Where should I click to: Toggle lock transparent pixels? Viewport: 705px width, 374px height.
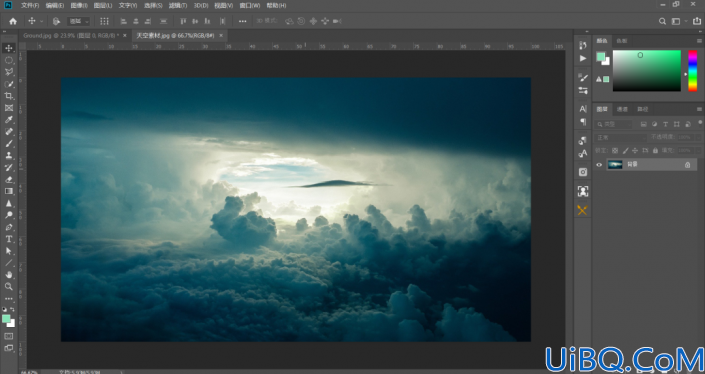click(615, 151)
